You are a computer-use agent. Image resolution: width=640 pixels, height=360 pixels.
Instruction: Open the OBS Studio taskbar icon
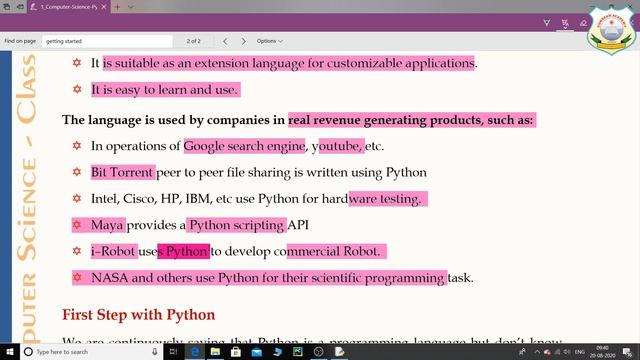[x=319, y=351]
